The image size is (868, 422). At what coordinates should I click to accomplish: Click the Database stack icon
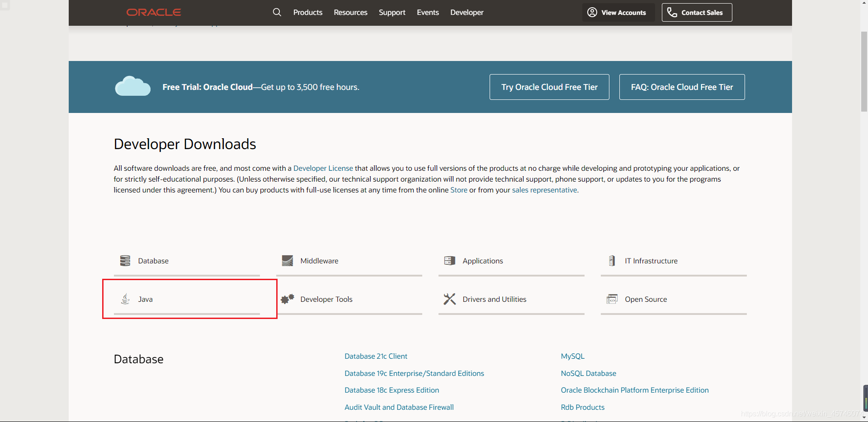[125, 261]
